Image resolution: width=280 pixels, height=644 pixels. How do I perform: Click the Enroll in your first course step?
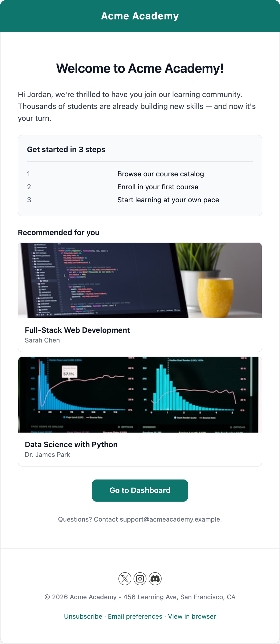point(158,187)
